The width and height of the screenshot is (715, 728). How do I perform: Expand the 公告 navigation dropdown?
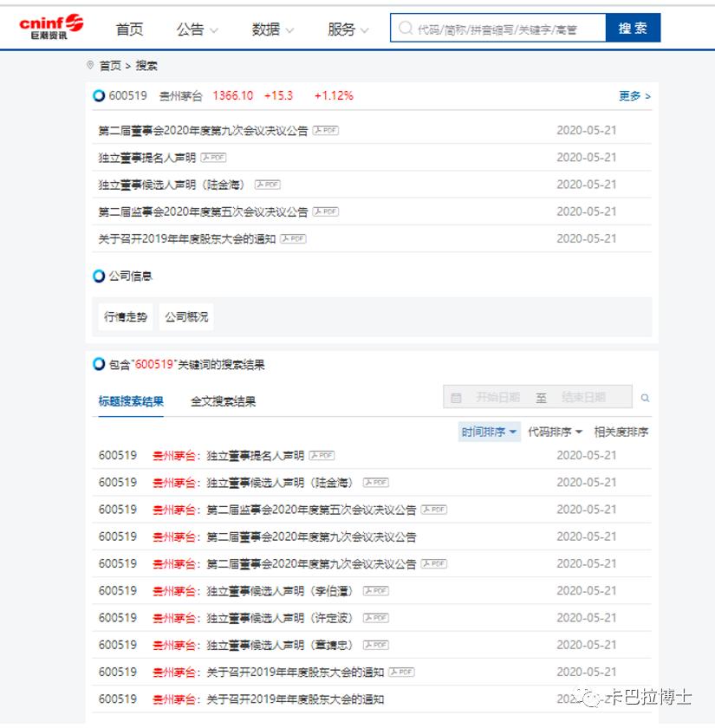coord(190,28)
